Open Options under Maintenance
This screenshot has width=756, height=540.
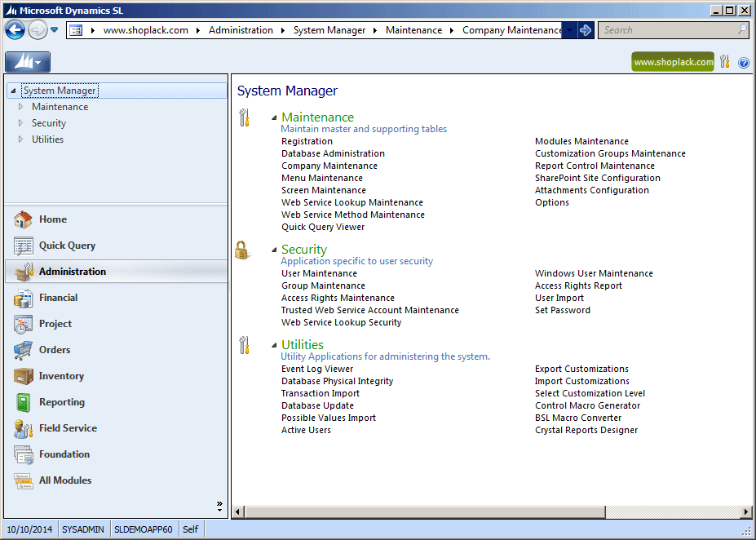tap(551, 202)
